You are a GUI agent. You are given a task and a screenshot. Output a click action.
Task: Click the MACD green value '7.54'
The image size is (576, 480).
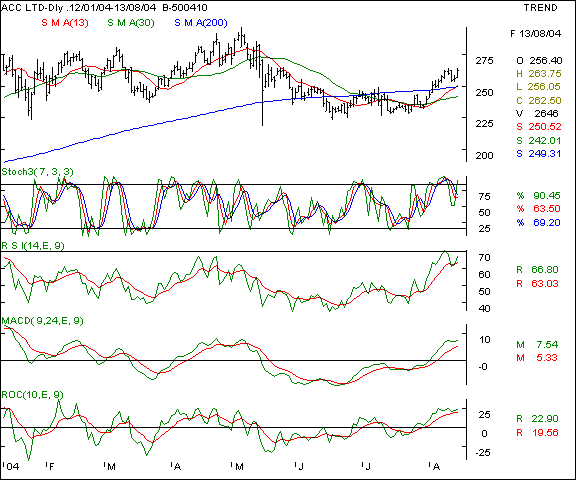click(x=547, y=344)
